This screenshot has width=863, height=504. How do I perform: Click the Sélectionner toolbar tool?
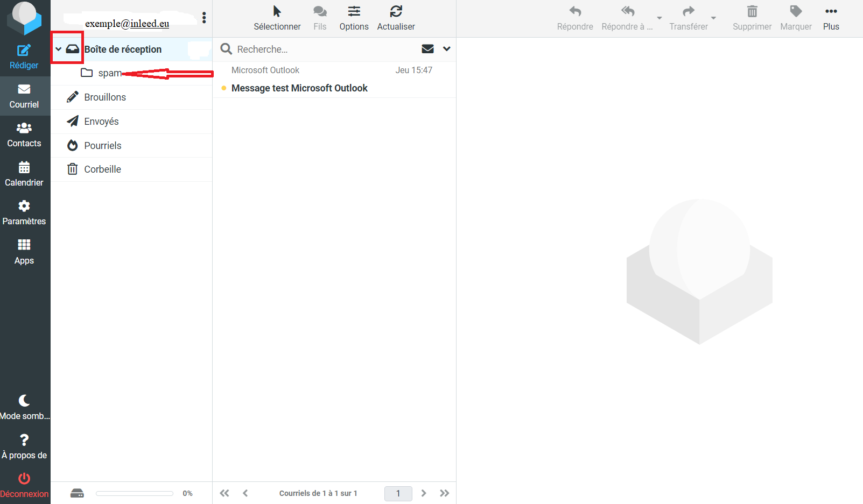point(277,18)
